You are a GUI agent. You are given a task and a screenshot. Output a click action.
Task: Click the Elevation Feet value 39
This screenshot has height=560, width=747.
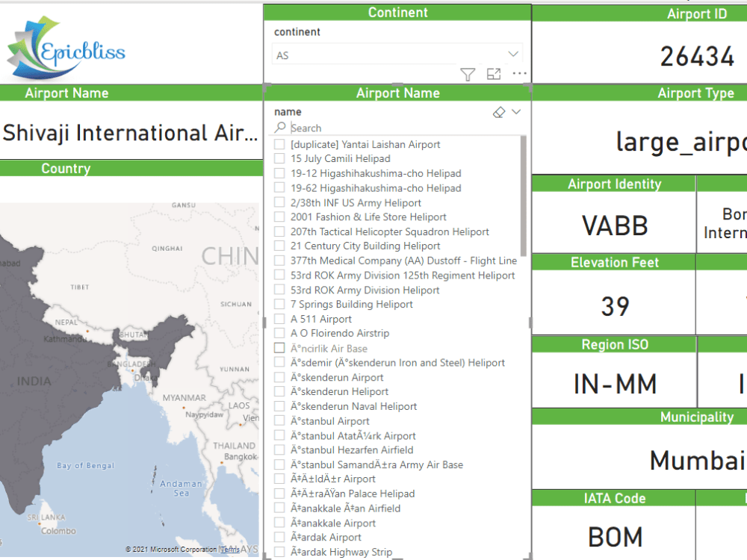tap(615, 305)
